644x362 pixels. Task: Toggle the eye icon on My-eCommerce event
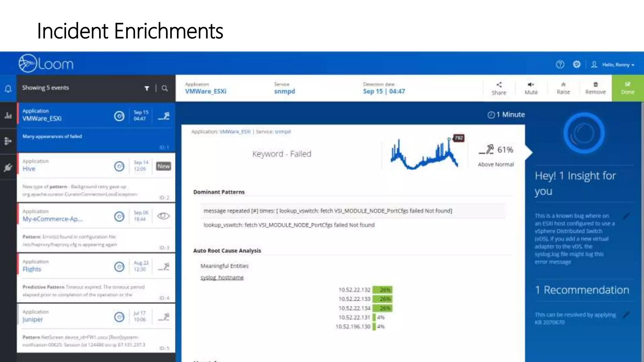(x=163, y=216)
